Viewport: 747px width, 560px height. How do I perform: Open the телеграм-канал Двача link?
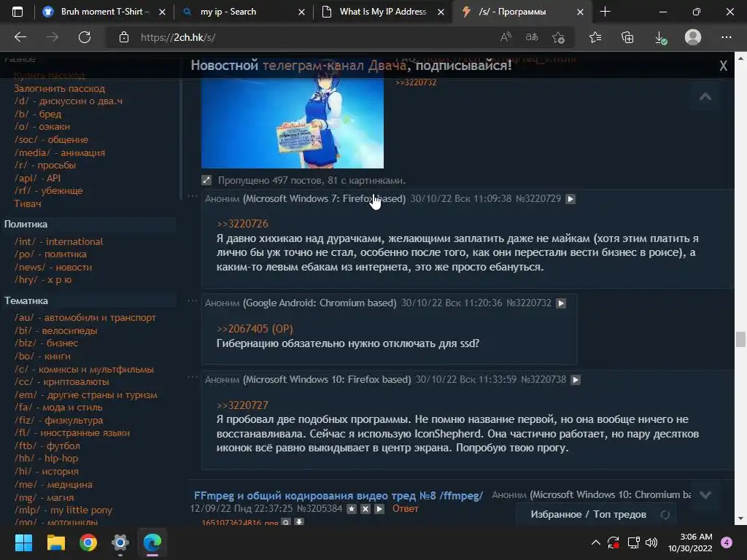[x=334, y=65]
